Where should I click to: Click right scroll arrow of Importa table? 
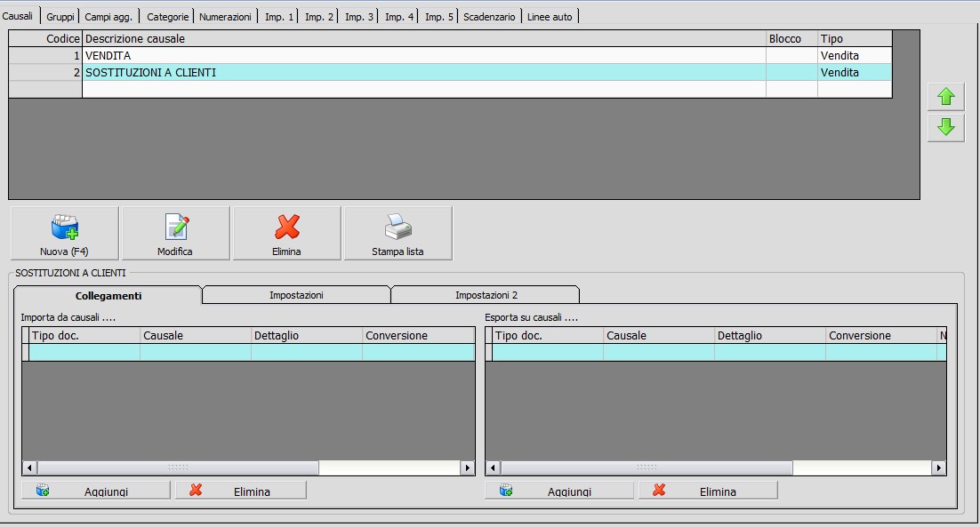(x=467, y=467)
